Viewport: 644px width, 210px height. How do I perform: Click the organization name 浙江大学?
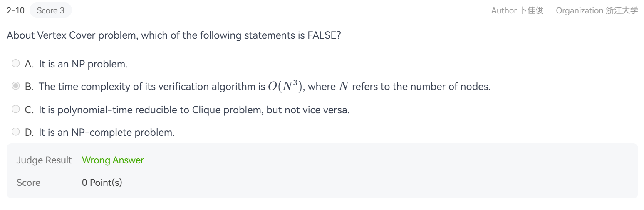coord(622,10)
